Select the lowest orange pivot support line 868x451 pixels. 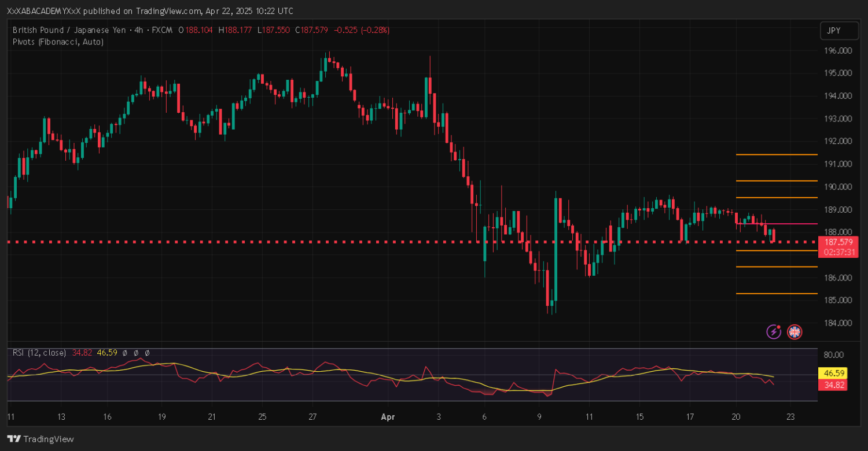coord(775,294)
